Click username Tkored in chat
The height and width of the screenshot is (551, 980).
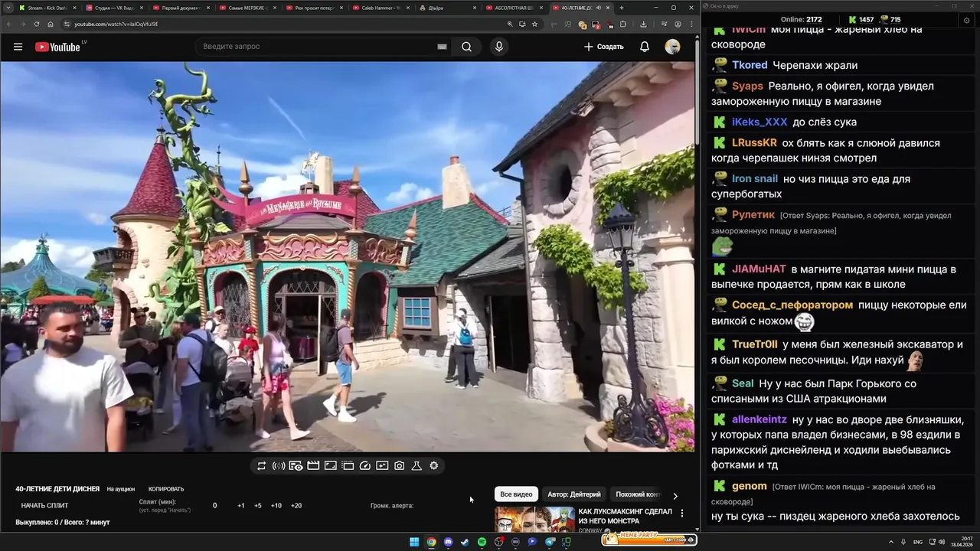750,65
